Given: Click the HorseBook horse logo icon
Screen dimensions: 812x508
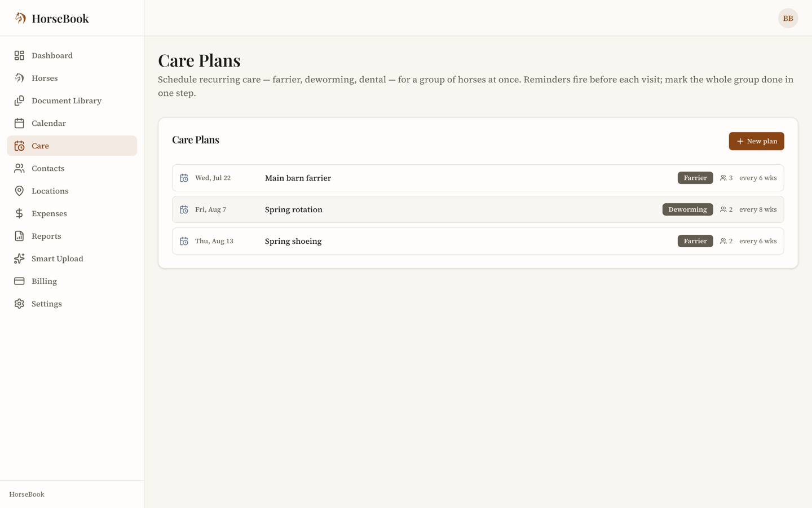Looking at the screenshot, I should [x=20, y=18].
